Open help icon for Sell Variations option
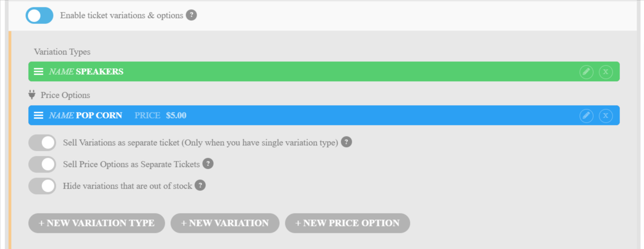Screen dimensions: 644x249 tap(346, 142)
